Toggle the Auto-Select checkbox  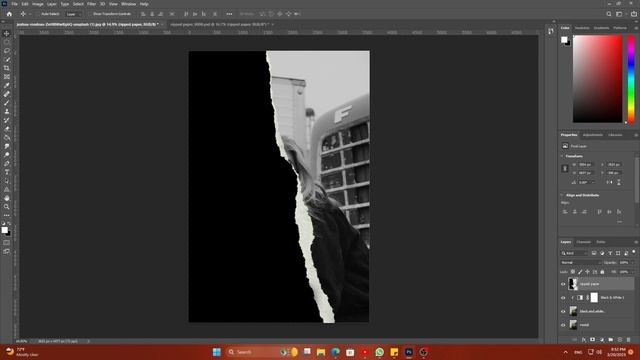tap(38, 14)
